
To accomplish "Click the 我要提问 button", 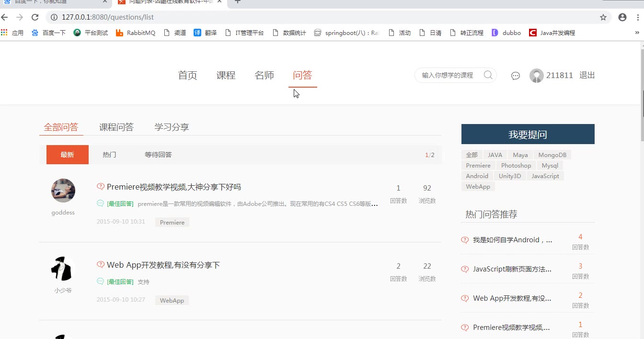I will [x=528, y=135].
